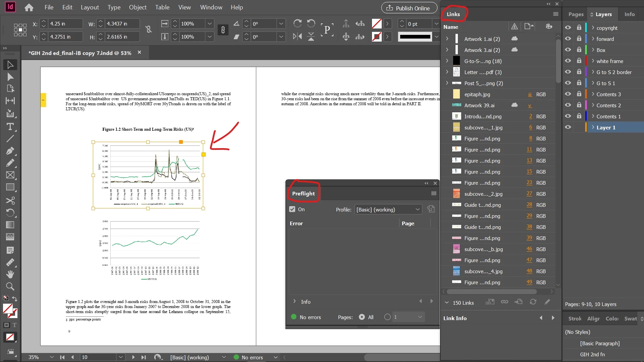Open the Layout menu

(90, 7)
